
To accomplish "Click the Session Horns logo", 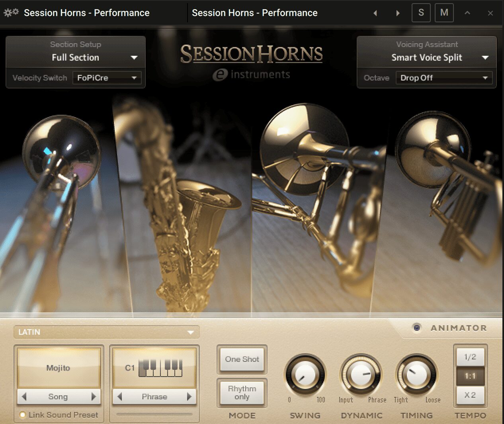I will coord(251,54).
